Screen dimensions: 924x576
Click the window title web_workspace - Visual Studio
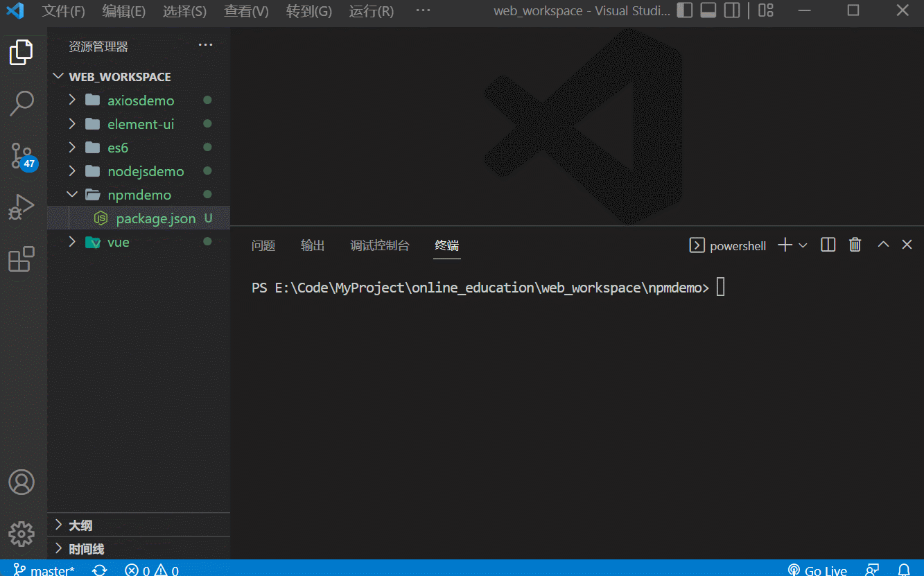[582, 11]
